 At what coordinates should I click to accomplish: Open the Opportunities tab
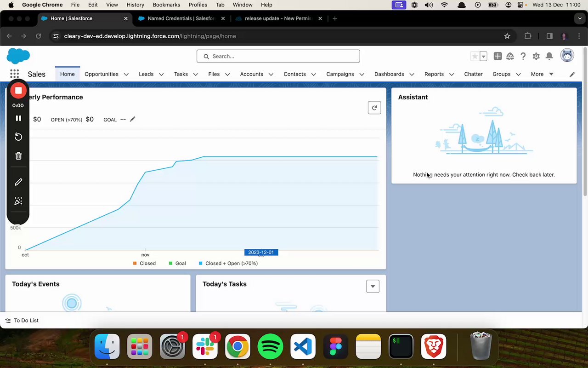(102, 74)
